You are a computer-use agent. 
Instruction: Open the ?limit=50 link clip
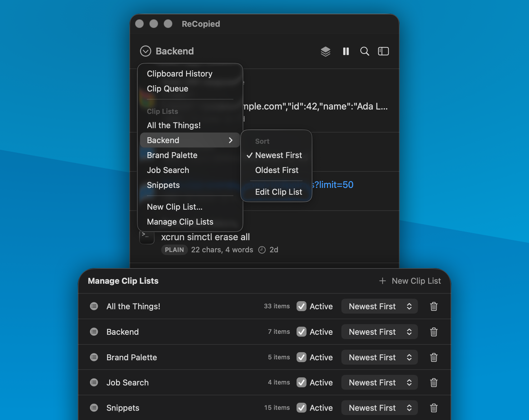333,185
